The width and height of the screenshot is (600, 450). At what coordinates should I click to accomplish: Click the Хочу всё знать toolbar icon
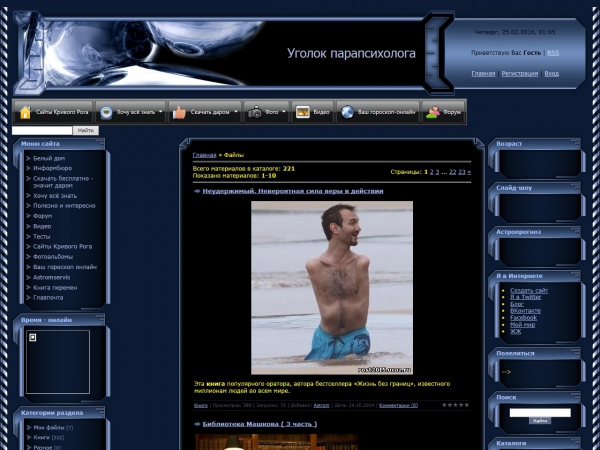[106, 112]
